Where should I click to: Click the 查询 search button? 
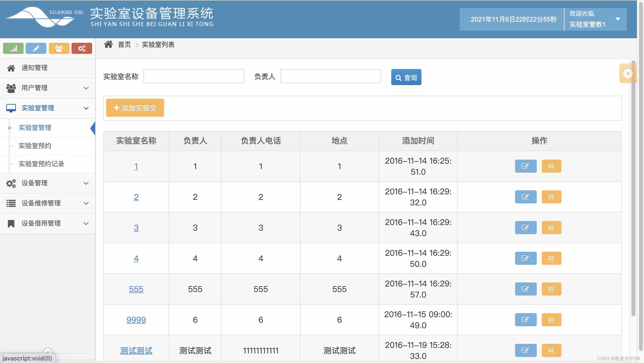tap(406, 77)
